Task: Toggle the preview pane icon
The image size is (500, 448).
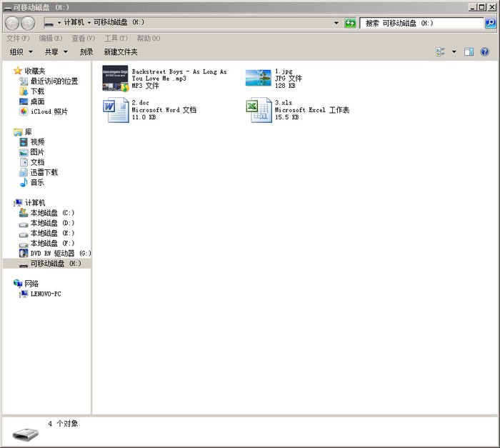Action: pyautogui.click(x=469, y=52)
